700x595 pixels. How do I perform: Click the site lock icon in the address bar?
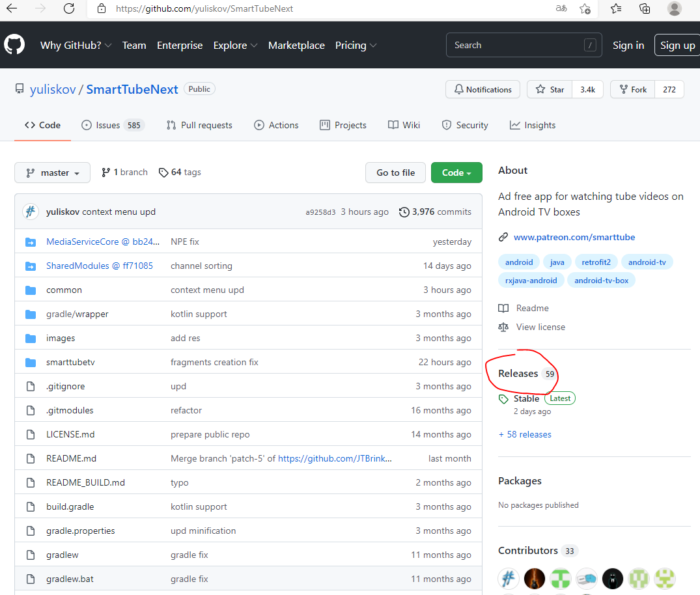pos(102,8)
